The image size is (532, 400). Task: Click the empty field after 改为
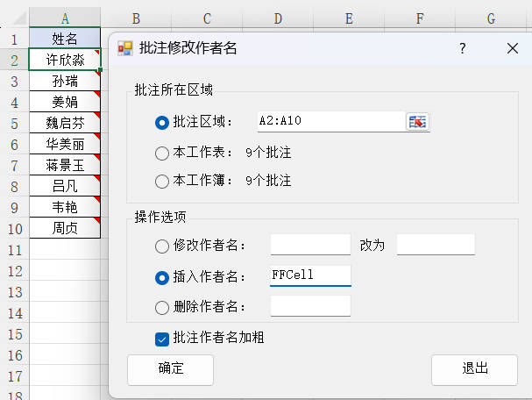(x=436, y=245)
